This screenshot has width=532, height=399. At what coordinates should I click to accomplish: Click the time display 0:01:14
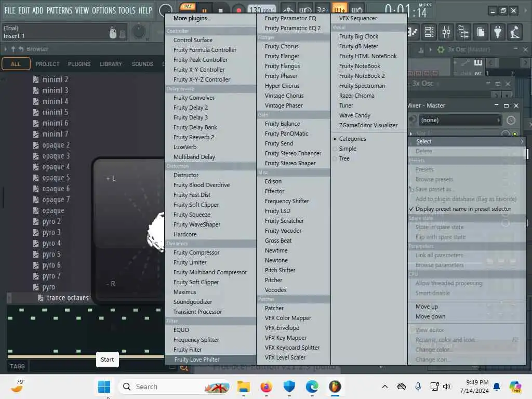[407, 10]
